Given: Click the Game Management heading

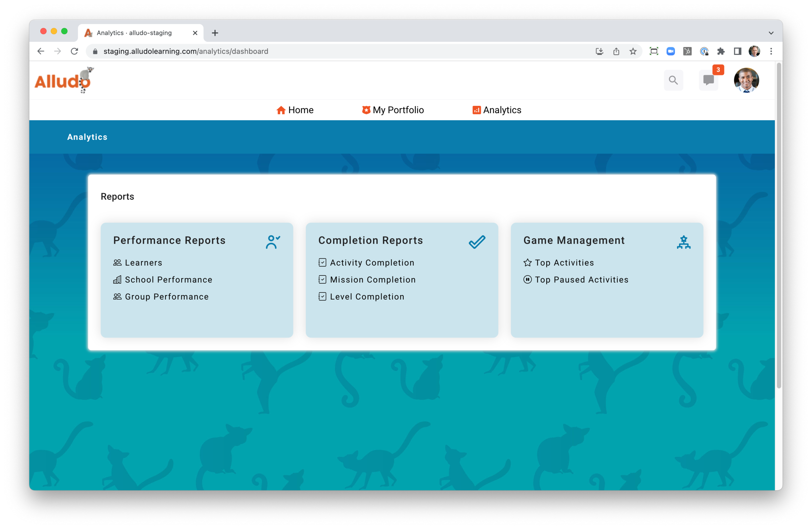Looking at the screenshot, I should point(574,240).
